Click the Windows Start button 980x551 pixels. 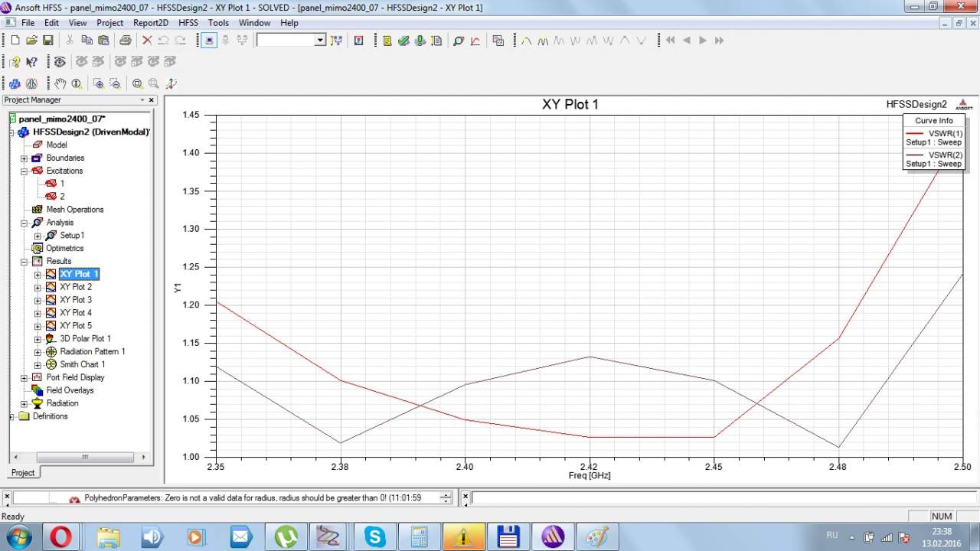click(17, 536)
